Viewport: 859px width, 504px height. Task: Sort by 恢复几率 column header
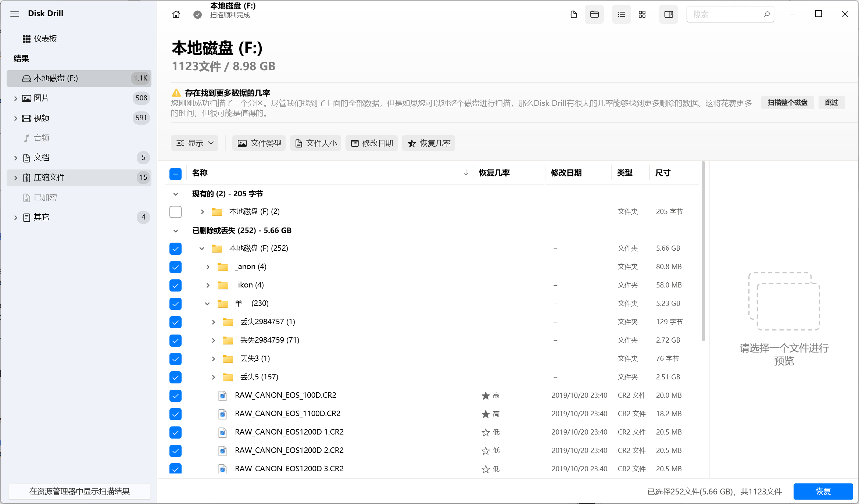click(494, 173)
